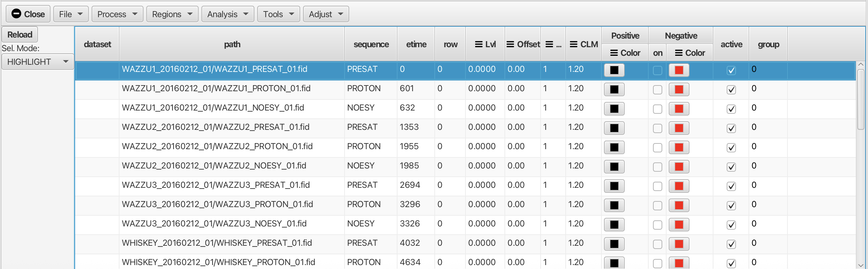The width and height of the screenshot is (868, 269).
Task: Click hamburger icon in CLM column header
Action: pyautogui.click(x=573, y=44)
